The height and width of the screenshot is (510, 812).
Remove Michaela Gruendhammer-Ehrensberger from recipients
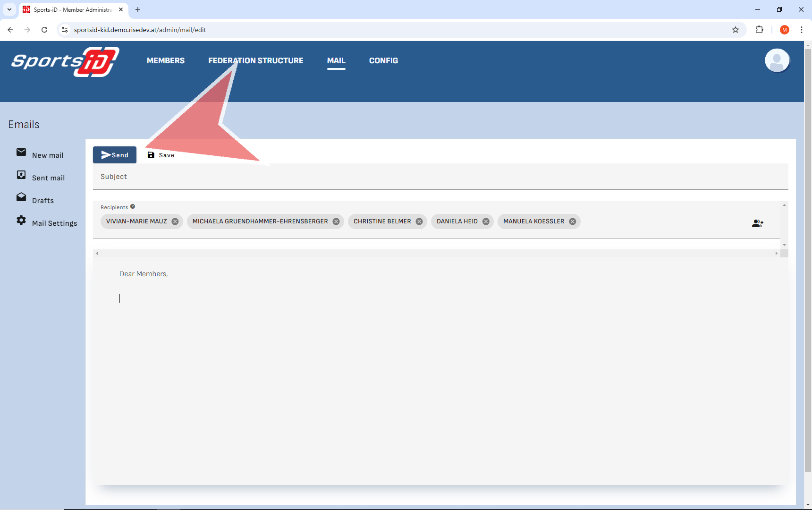point(336,221)
